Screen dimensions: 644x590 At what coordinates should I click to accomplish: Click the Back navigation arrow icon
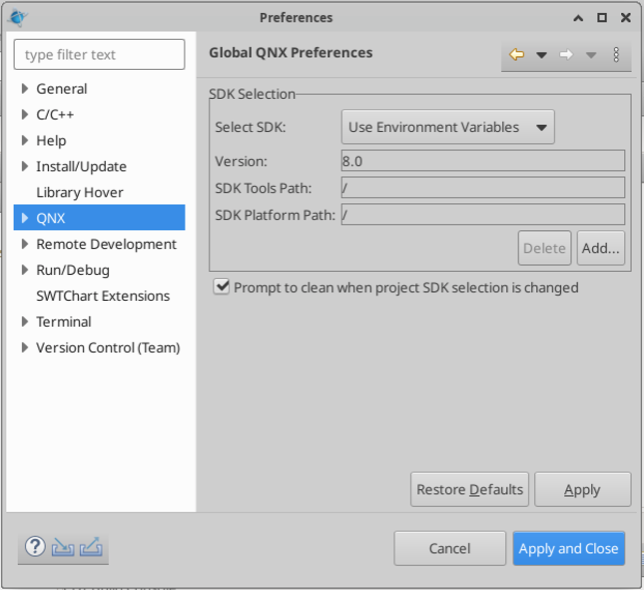point(517,55)
